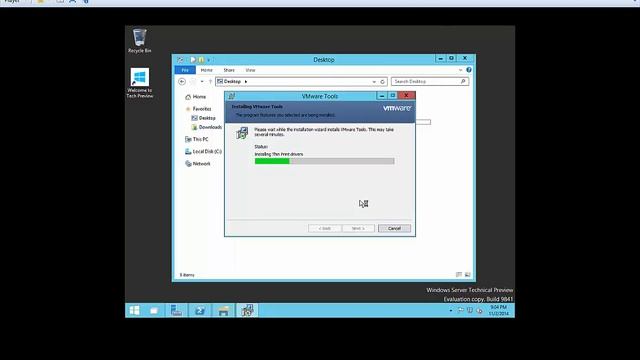Open File Explorer from the taskbar

pyautogui.click(x=223, y=311)
